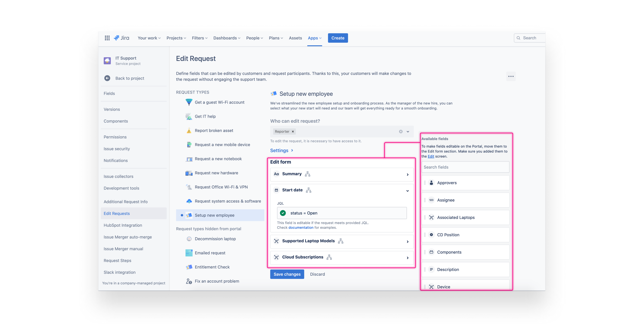
Task: Open the more actions ellipsis menu
Action: (x=511, y=76)
